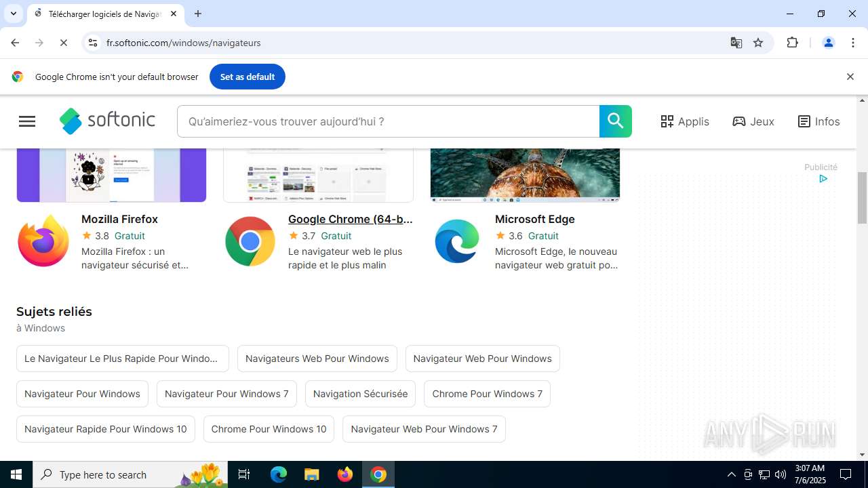This screenshot has width=868, height=488.
Task: Open the Applis section
Action: point(685,121)
